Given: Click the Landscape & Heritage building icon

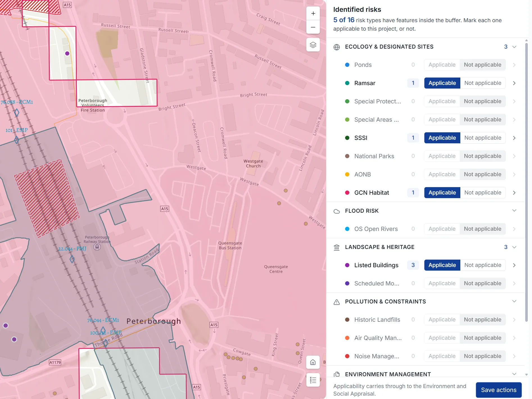Looking at the screenshot, I should 337,247.
